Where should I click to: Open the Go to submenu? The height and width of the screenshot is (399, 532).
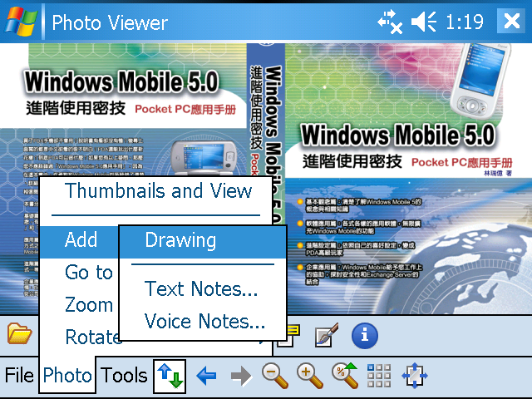[80, 273]
